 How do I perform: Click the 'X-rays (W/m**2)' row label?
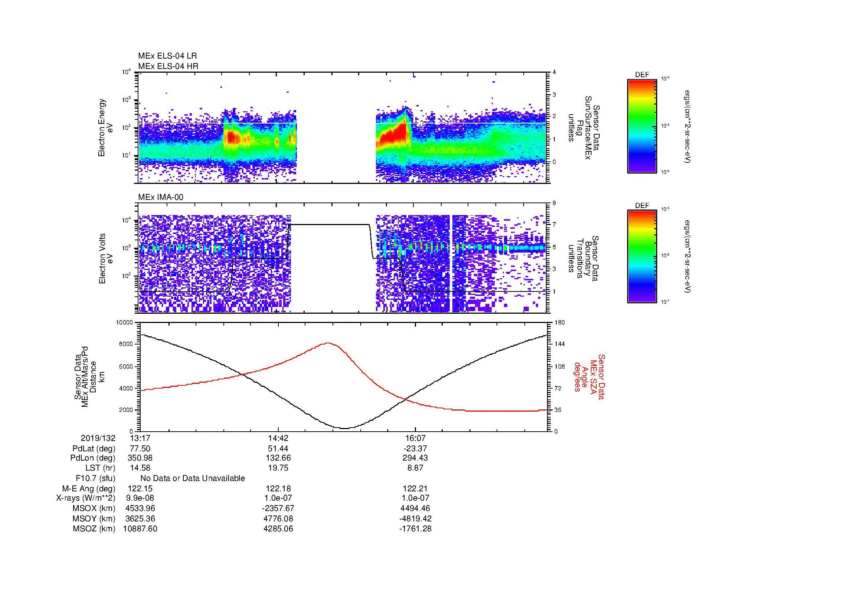(x=86, y=498)
